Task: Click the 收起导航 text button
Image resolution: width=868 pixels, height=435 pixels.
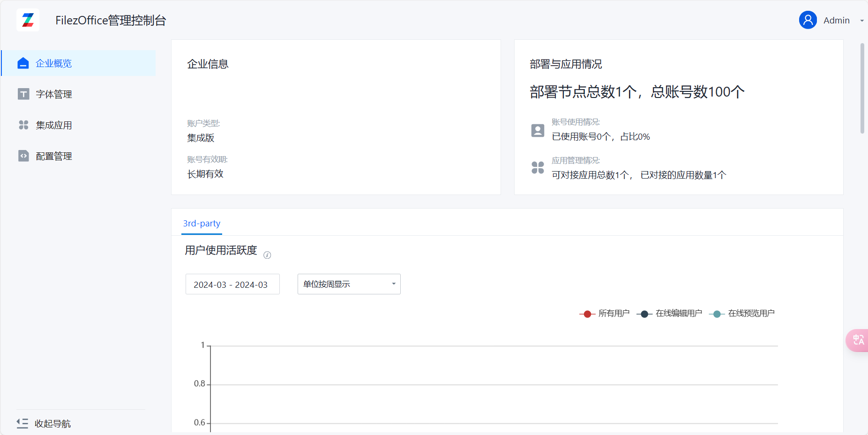Action: click(x=52, y=424)
